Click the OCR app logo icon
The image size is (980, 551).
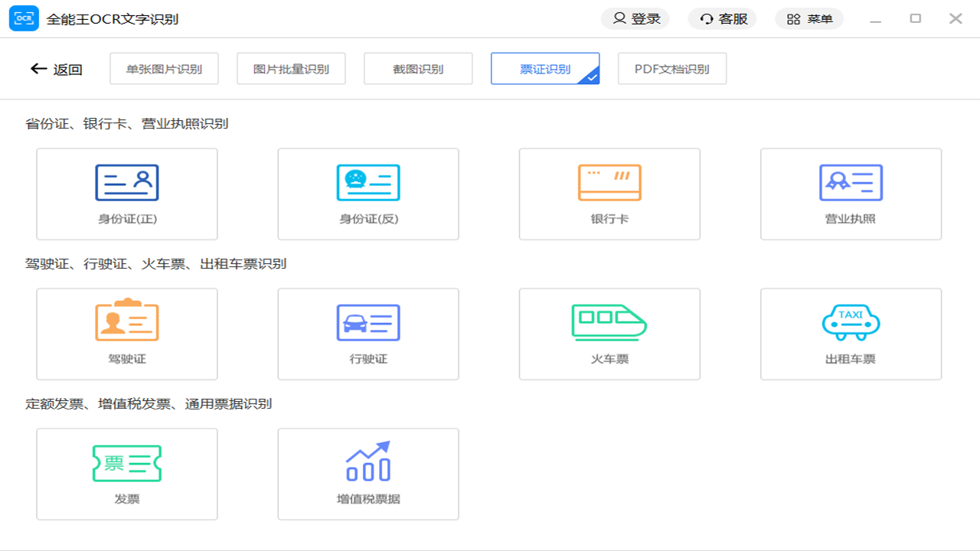24,18
